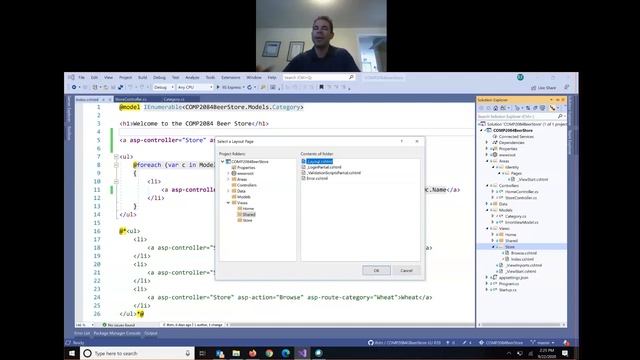Click the Visual Studio search box
The height and width of the screenshot is (360, 640).
tap(318, 77)
